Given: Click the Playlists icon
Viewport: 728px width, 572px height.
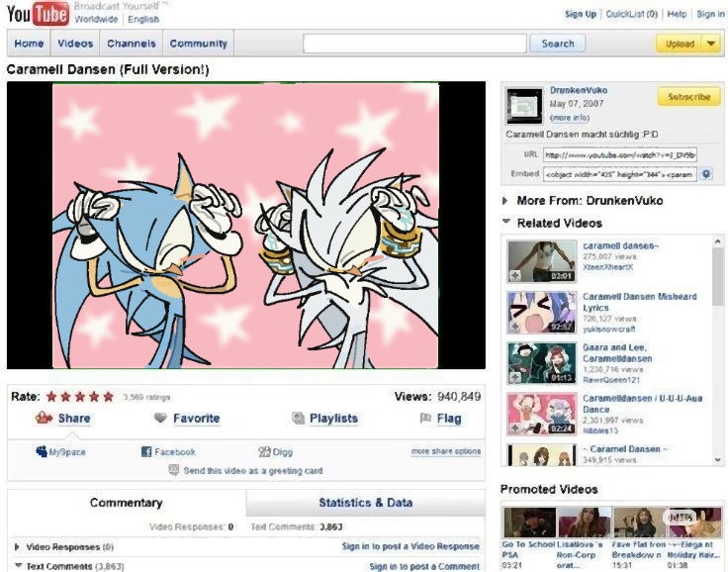Looking at the screenshot, I should 298,418.
